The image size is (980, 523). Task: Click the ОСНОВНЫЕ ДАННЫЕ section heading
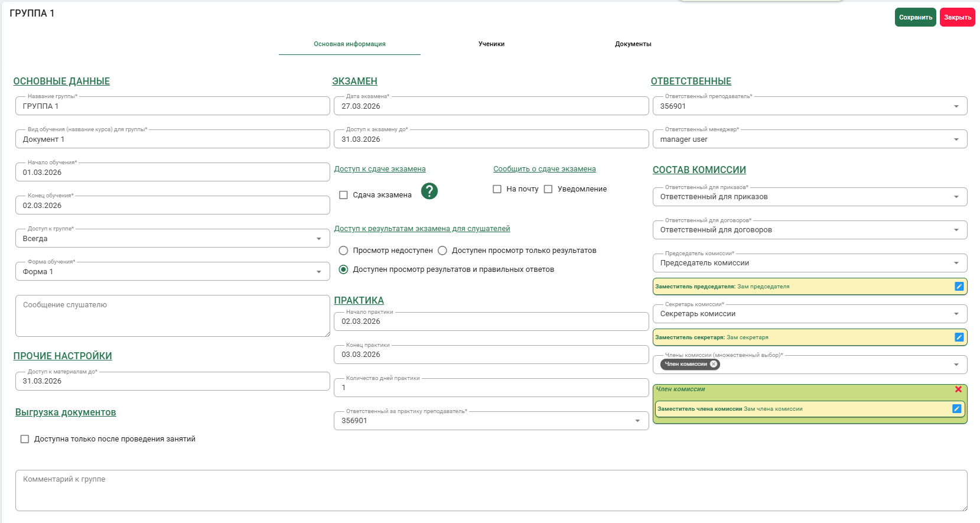(x=61, y=82)
